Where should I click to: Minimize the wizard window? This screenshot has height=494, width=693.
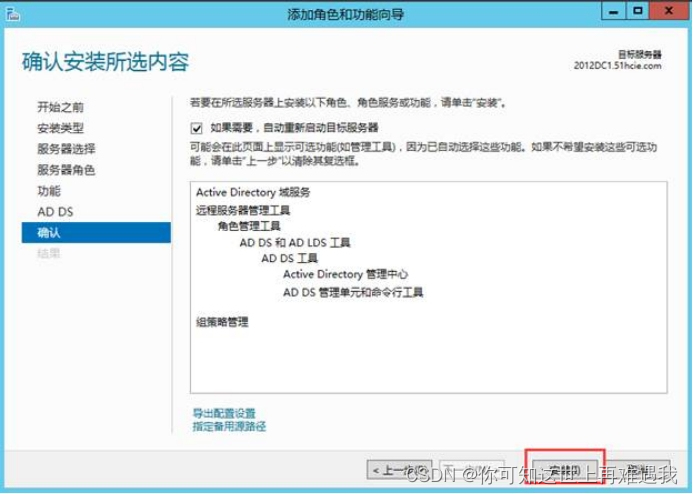613,11
